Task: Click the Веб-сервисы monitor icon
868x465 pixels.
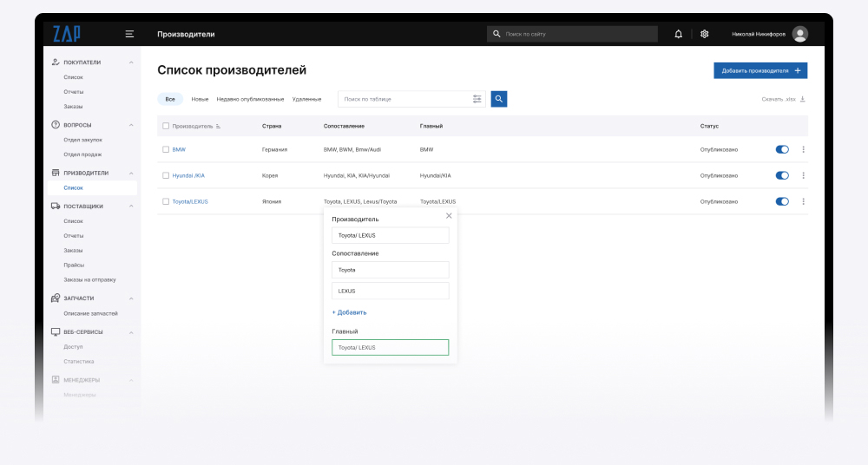Action: (56, 331)
